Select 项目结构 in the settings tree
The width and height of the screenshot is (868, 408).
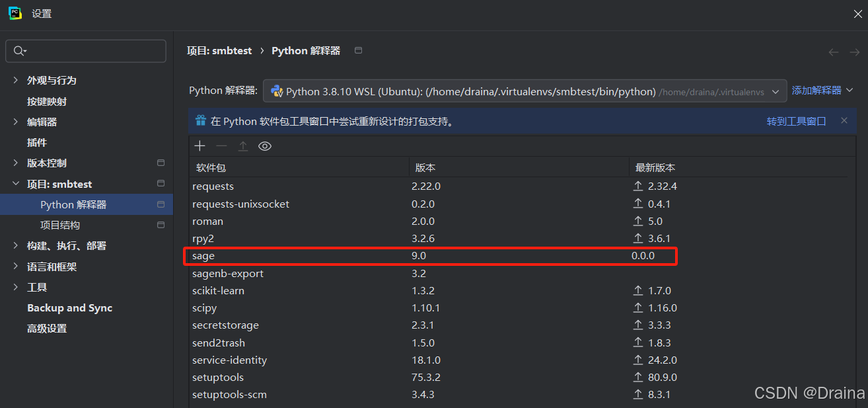click(x=60, y=225)
